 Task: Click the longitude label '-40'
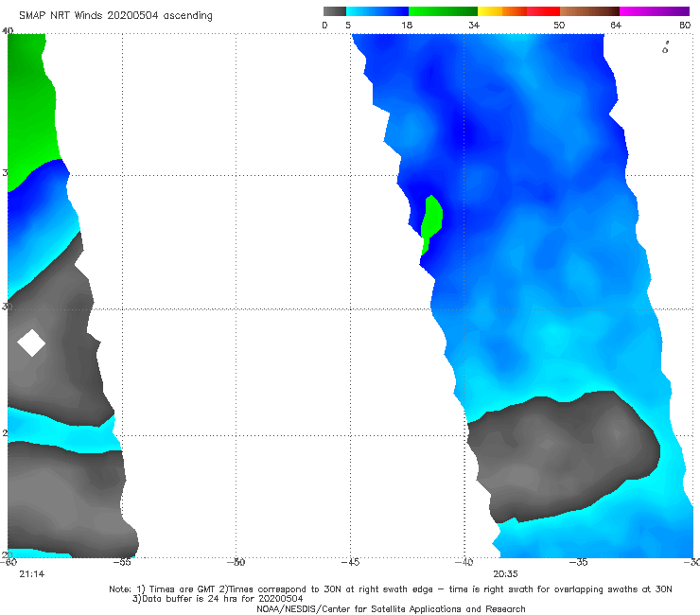464,562
